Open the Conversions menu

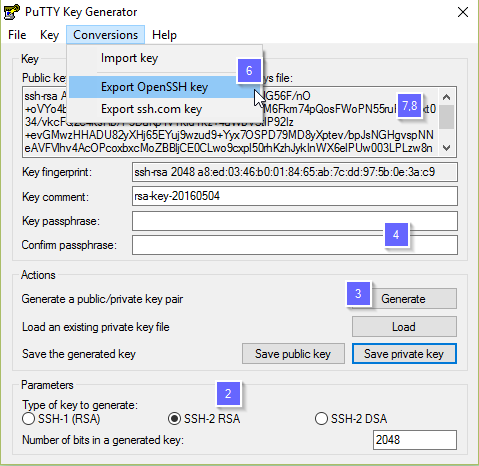[105, 35]
